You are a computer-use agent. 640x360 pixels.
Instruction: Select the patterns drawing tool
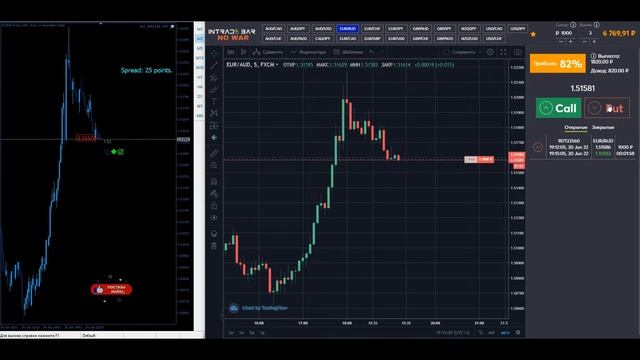(x=214, y=113)
